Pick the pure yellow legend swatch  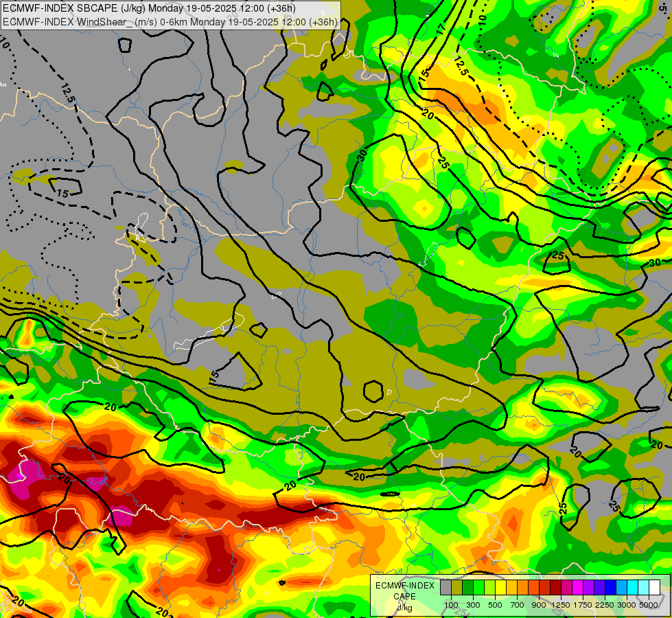tap(500, 588)
